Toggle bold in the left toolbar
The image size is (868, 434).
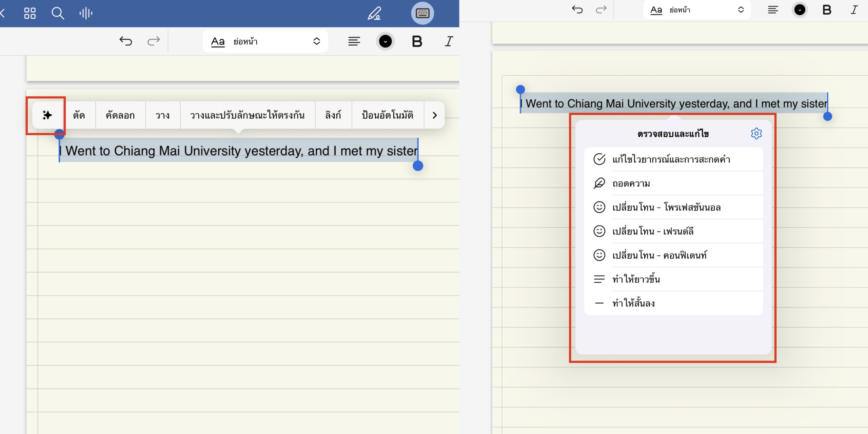pyautogui.click(x=417, y=41)
